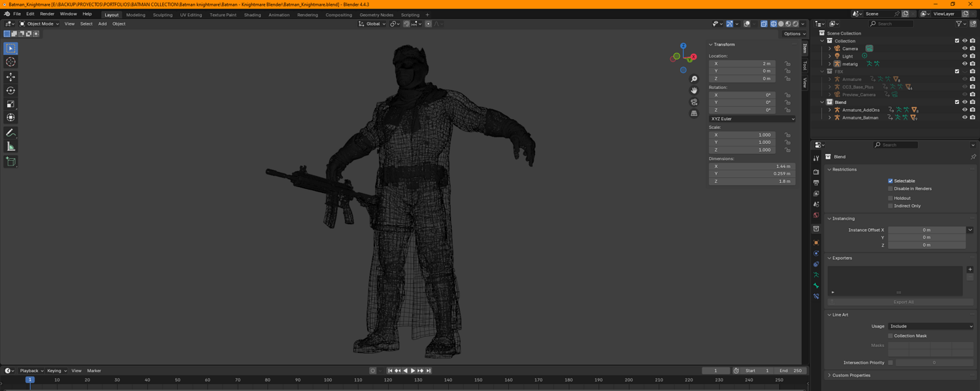Jump to the timeline end frame
The height and width of the screenshot is (391, 980).
click(429, 371)
